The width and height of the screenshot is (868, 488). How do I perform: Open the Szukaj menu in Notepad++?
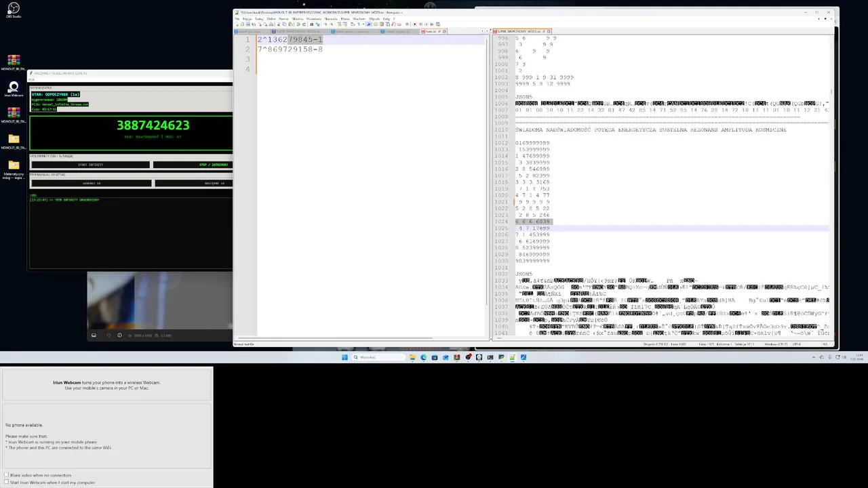tap(259, 18)
